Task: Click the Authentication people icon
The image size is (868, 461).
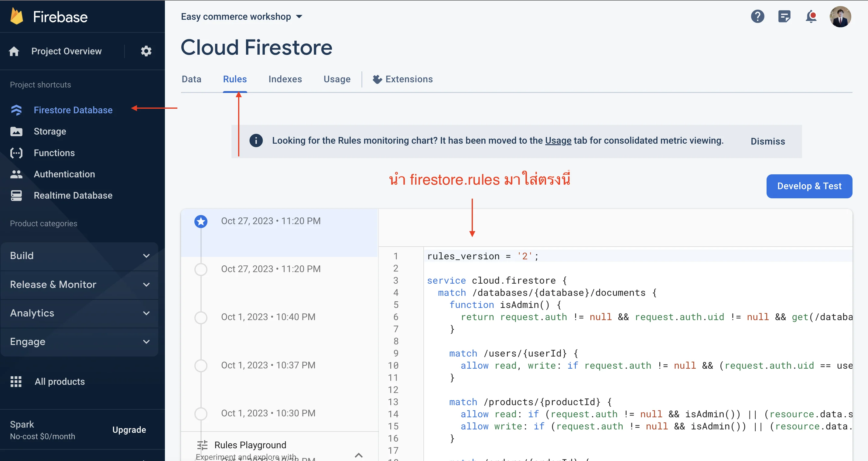Action: coord(16,174)
